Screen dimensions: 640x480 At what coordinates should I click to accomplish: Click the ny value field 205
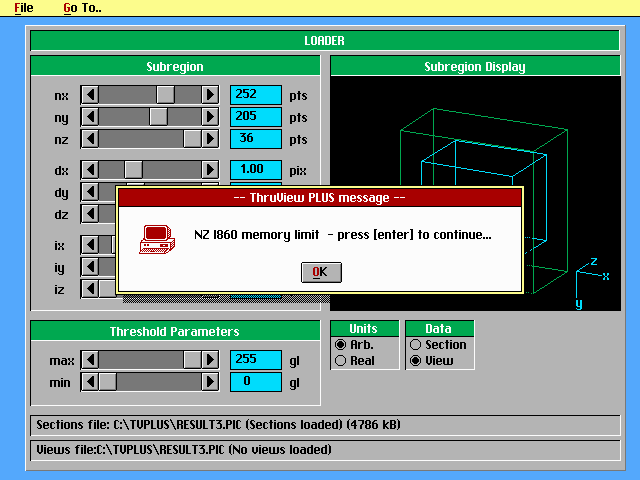pos(256,117)
